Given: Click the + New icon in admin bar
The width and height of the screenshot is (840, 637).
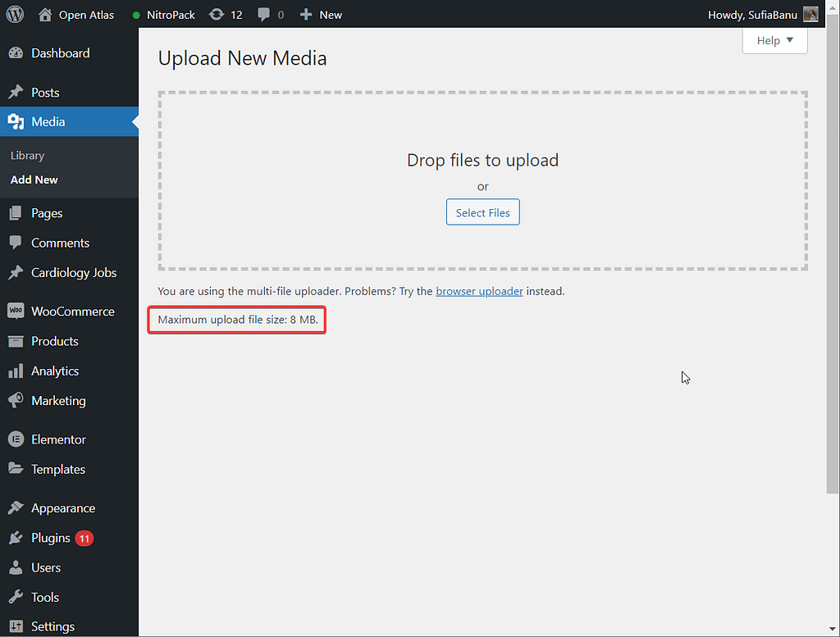Looking at the screenshot, I should click(306, 14).
